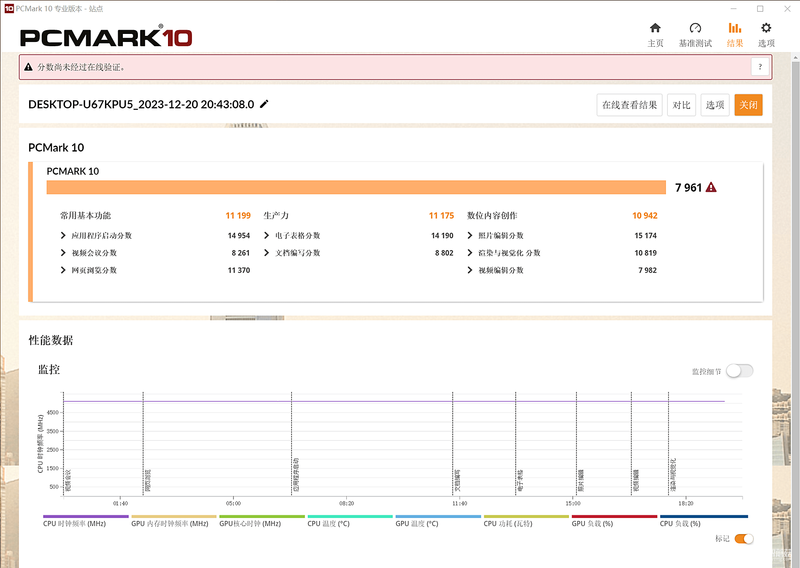Click the 常用基本功能 score 11 199
Viewport: 800px width, 568px height.
click(x=238, y=215)
